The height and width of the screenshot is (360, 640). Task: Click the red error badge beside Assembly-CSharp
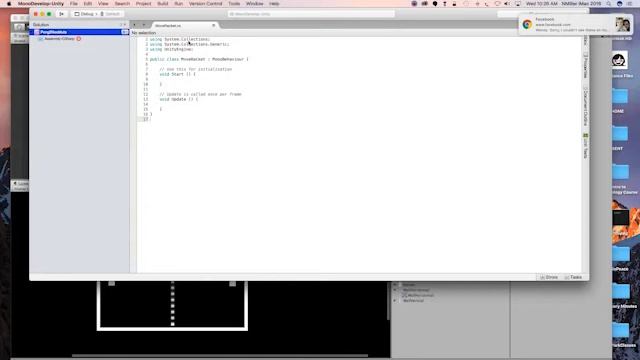tap(79, 39)
